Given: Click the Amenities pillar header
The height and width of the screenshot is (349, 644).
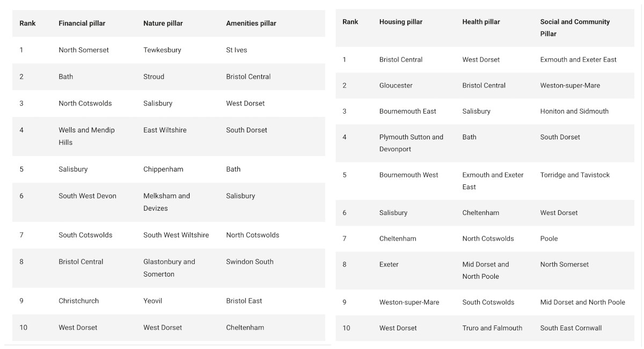Looking at the screenshot, I should pyautogui.click(x=251, y=23).
